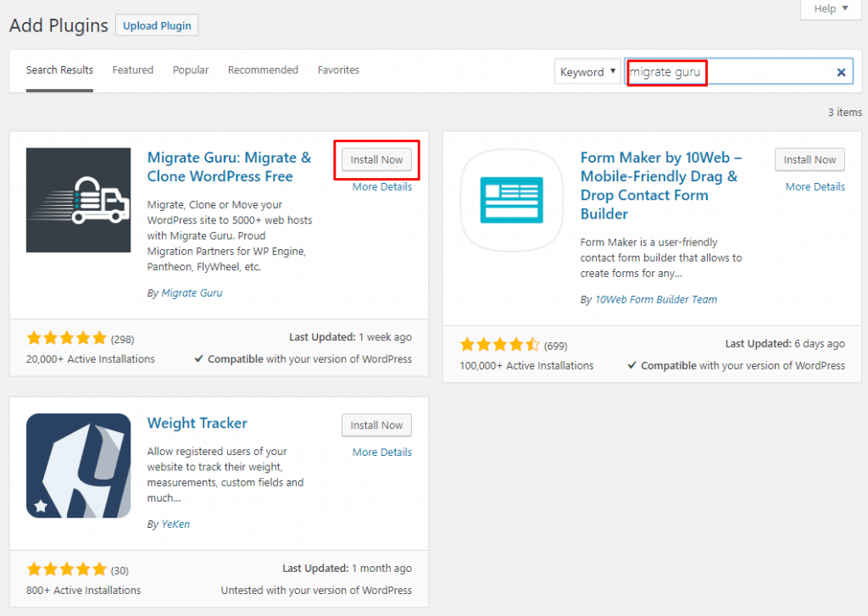Click '100,000+ Active Installations' text
Viewport: 868px width, 616px height.
coord(526,366)
